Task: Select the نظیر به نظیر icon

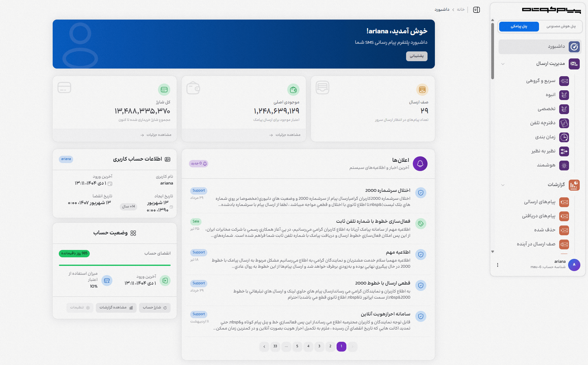Action: pyautogui.click(x=564, y=151)
